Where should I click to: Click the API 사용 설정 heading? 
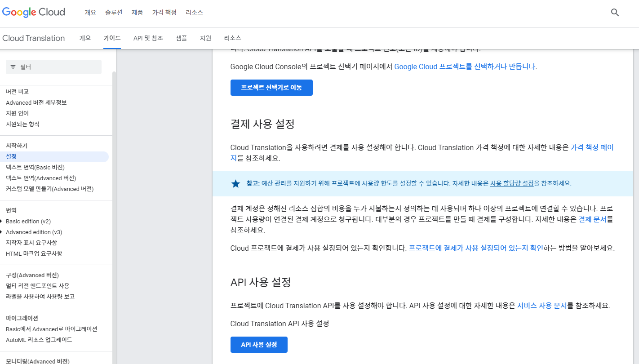pos(261,282)
